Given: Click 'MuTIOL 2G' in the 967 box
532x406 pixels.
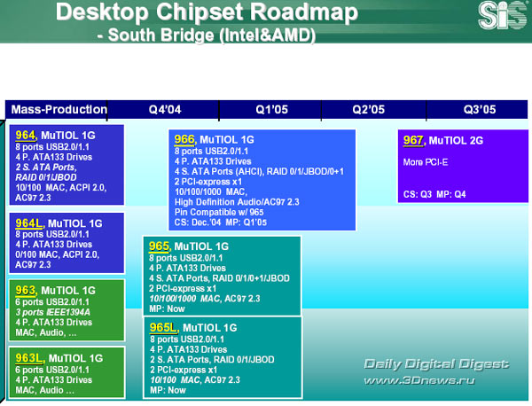Looking at the screenshot, I should click(456, 140).
